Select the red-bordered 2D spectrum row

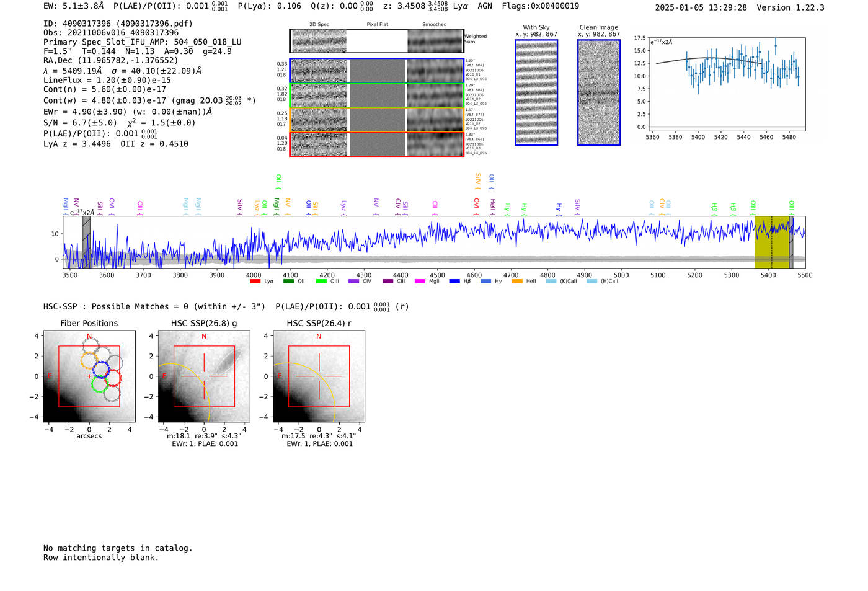376,144
